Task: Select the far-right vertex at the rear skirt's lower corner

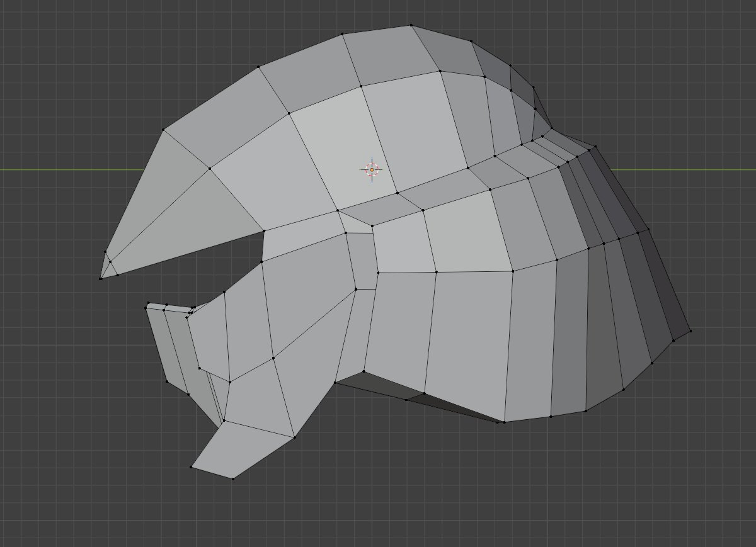Action: (x=690, y=330)
